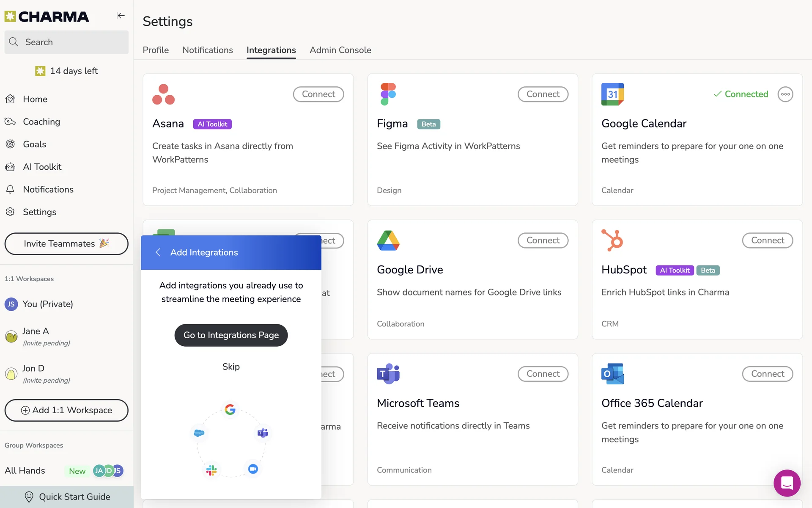Connect the Asana integration
This screenshot has width=812, height=508.
click(x=318, y=94)
